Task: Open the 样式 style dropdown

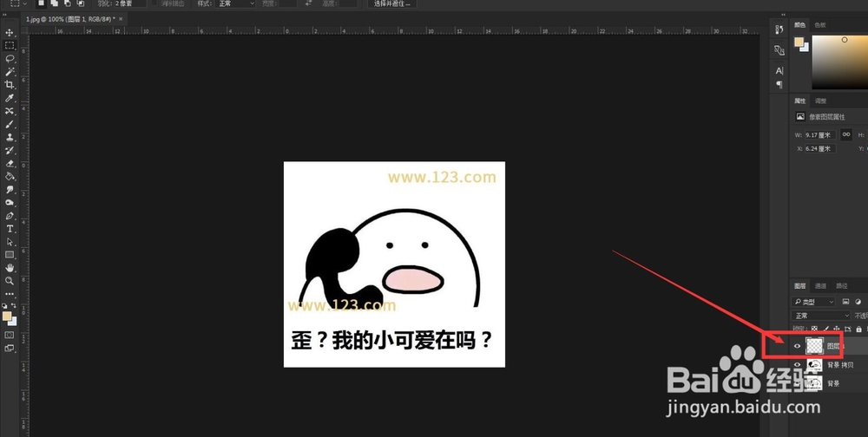Action: point(236,3)
